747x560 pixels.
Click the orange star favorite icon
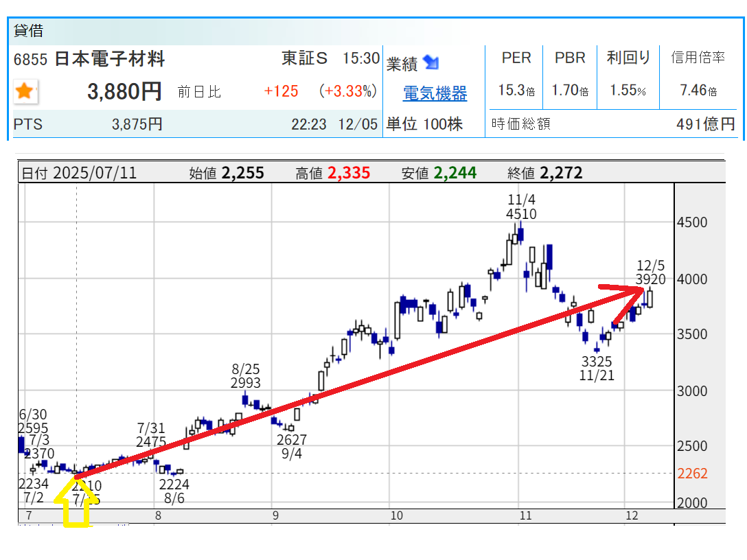click(x=25, y=91)
